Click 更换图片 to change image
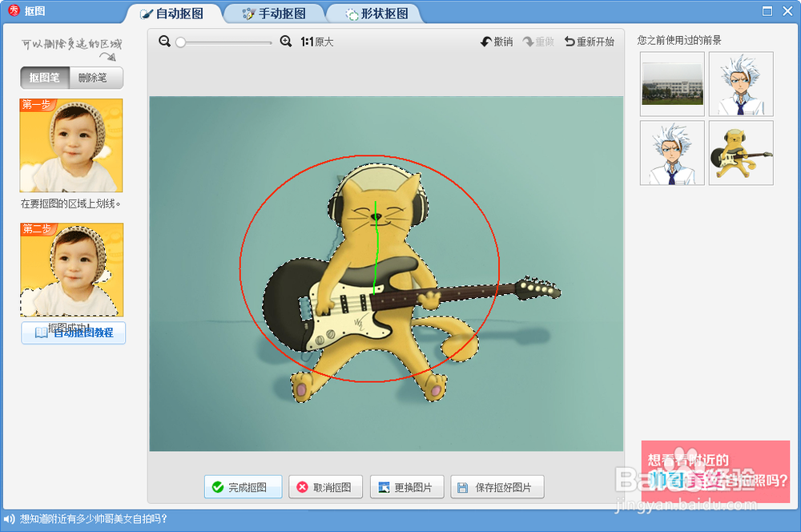 coord(407,487)
